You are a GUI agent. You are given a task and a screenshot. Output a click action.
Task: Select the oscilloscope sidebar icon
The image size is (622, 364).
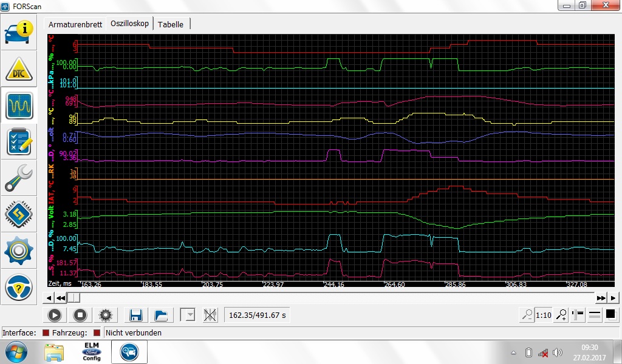tap(19, 106)
